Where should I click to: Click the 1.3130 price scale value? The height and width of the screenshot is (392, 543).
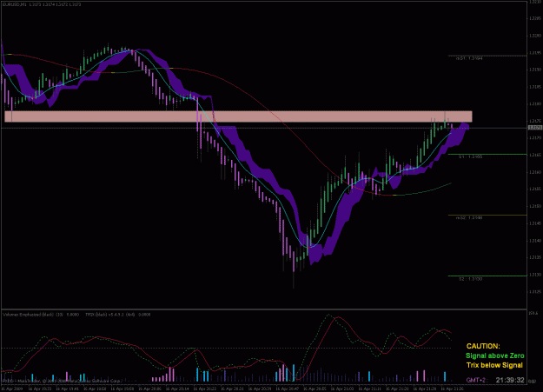click(535, 275)
